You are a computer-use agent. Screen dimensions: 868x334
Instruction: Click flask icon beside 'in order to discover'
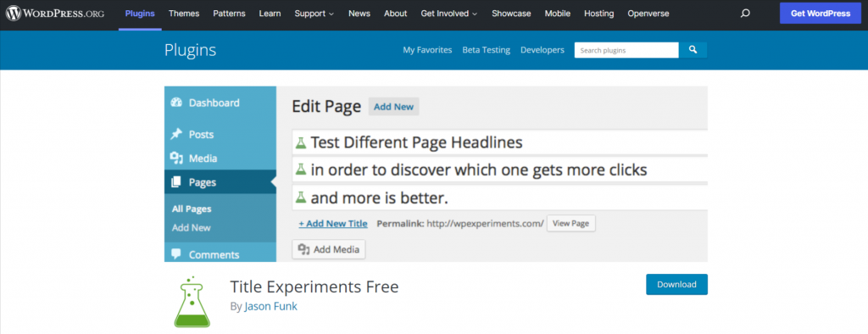pos(301,169)
